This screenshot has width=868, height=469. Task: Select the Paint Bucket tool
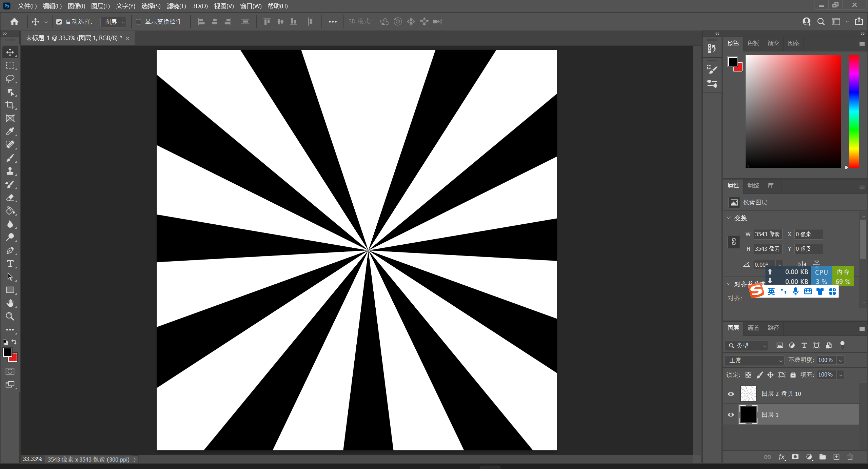point(10,211)
